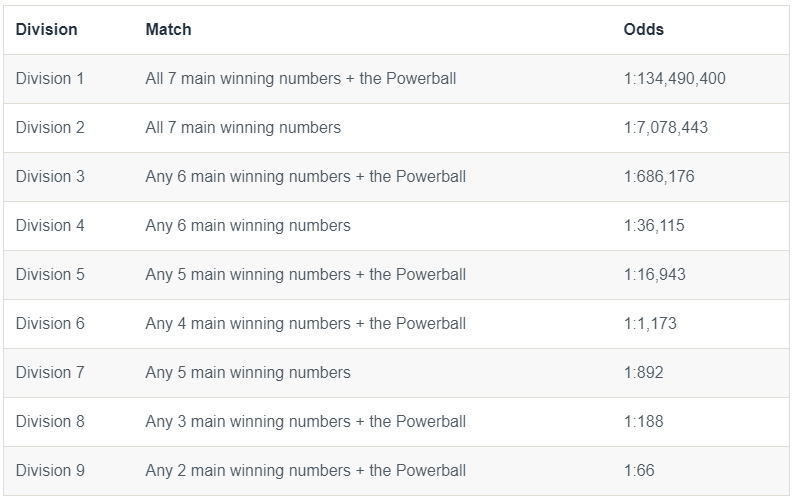The image size is (798, 504).
Task: Click 'Any 5 main winning numbers' in Division 7
Action: click(x=247, y=372)
